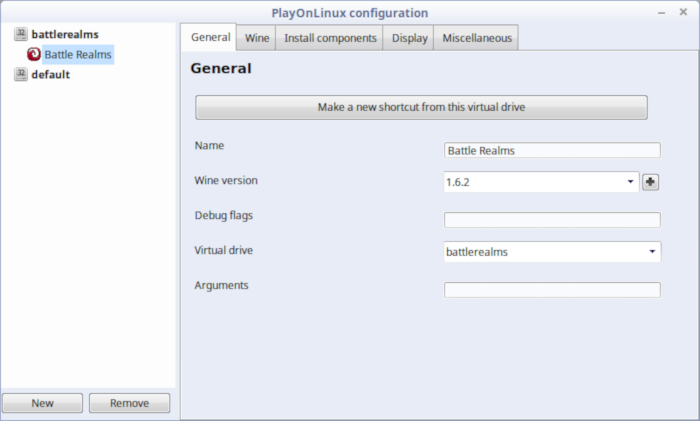Open the Virtual drive dropdown arrow
Viewport: 700px width, 421px height.
tap(652, 252)
